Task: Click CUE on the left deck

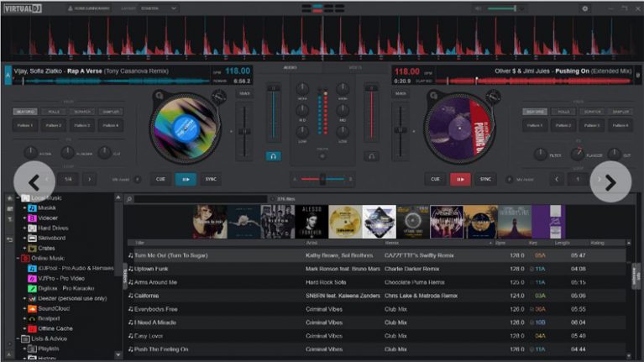Action: pyautogui.click(x=160, y=179)
